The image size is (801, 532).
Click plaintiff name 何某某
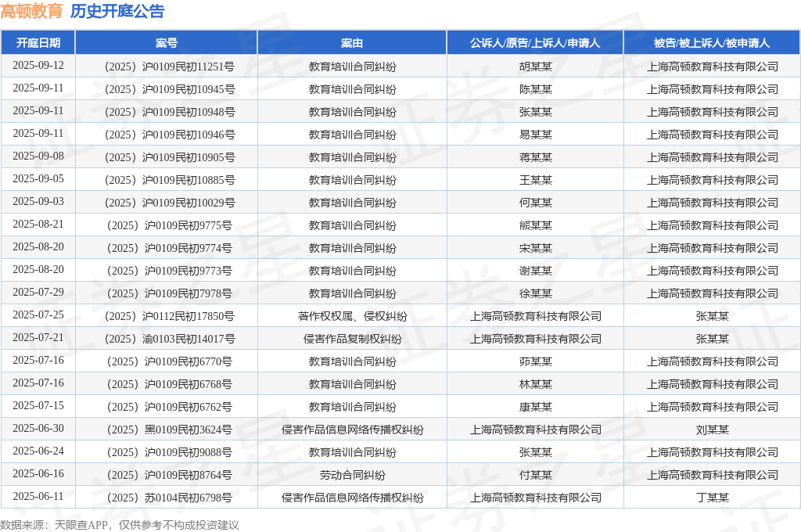[x=535, y=203]
